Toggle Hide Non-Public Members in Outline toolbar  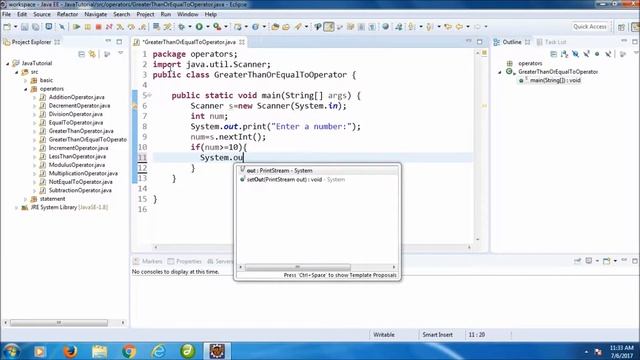pos(597,54)
